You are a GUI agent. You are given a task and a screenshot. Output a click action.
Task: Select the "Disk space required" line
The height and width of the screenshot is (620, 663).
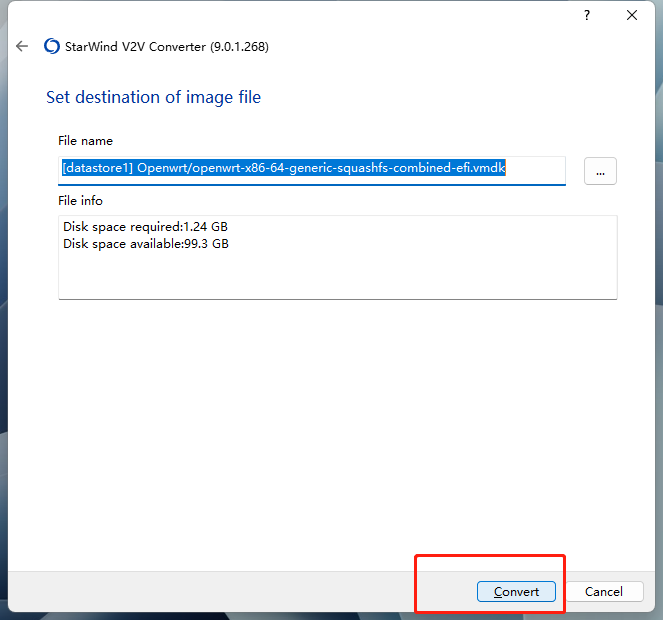(x=146, y=227)
